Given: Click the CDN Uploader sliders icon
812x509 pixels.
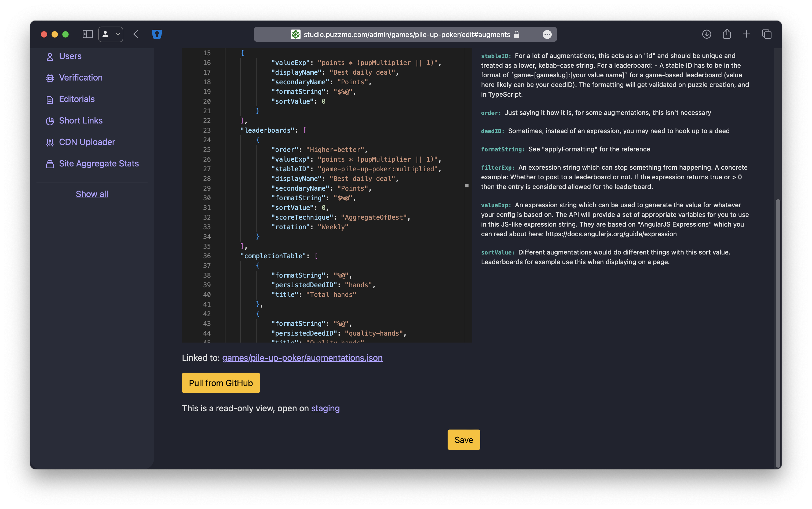Looking at the screenshot, I should pos(50,143).
